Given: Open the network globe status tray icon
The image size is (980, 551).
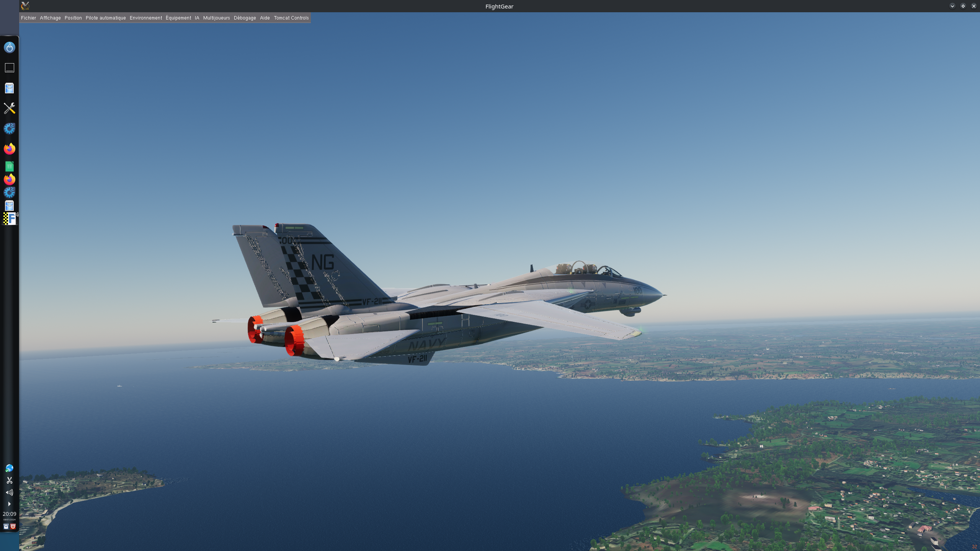Looking at the screenshot, I should point(9,468).
